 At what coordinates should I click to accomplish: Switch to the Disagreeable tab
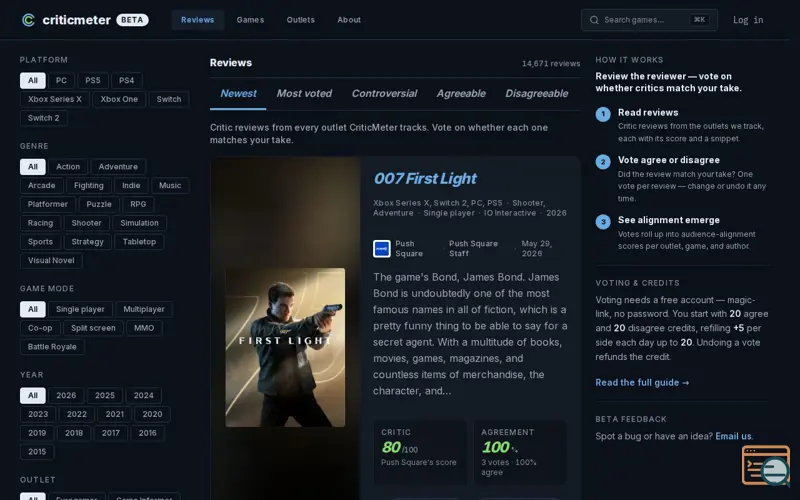point(536,93)
